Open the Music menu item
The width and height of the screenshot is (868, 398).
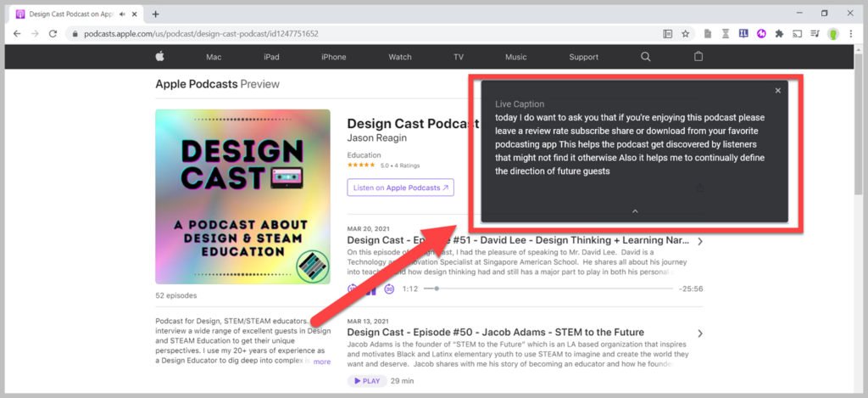point(516,57)
